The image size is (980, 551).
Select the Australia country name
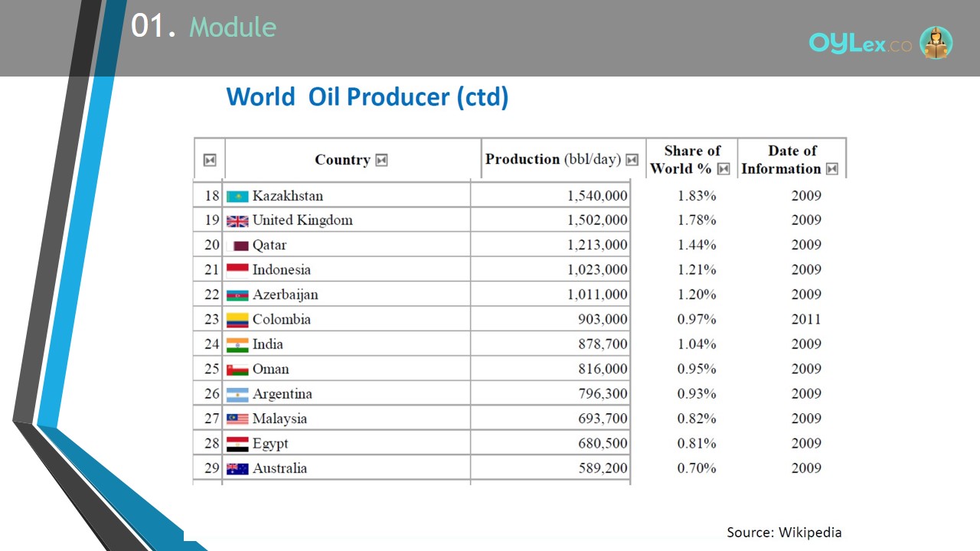click(279, 468)
